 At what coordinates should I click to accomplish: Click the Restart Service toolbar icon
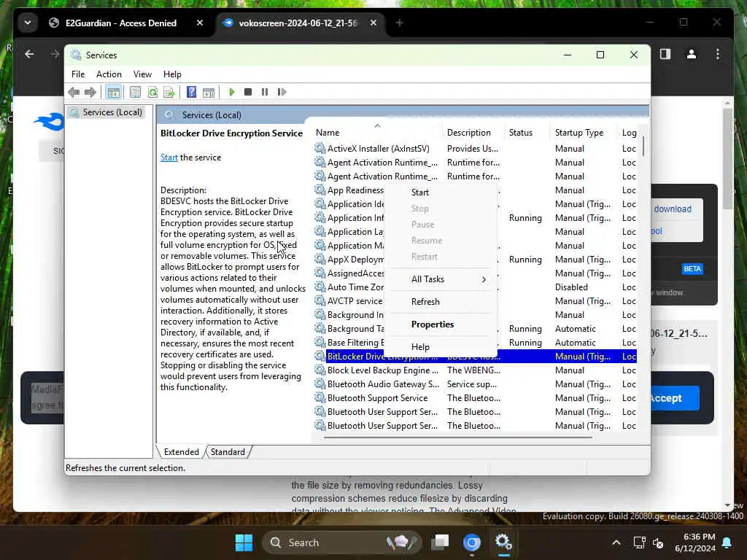tap(282, 92)
